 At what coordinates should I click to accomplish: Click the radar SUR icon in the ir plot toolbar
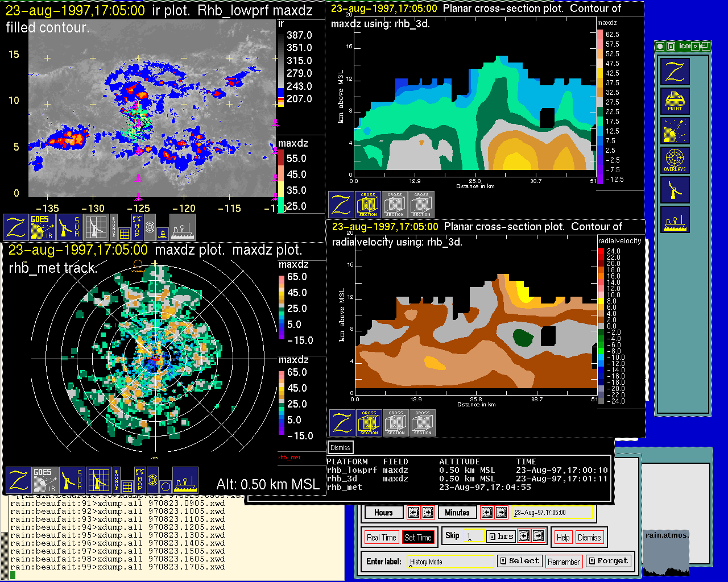(69, 227)
